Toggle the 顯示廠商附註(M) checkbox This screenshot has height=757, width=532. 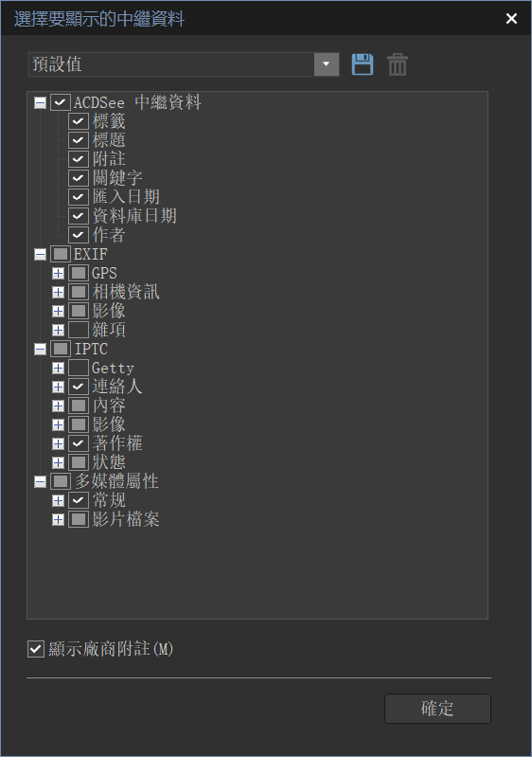(x=36, y=649)
